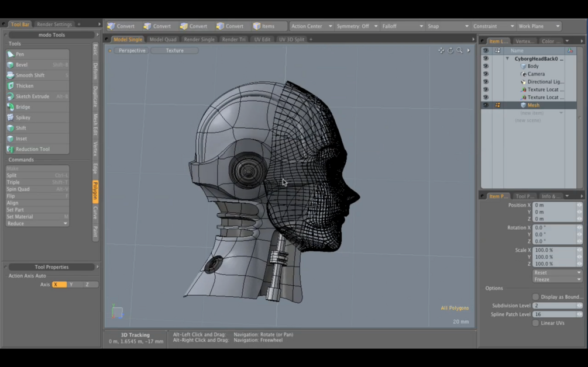This screenshot has height=367, width=588.
Task: Select the Reduction Tool icon
Action: 11,149
